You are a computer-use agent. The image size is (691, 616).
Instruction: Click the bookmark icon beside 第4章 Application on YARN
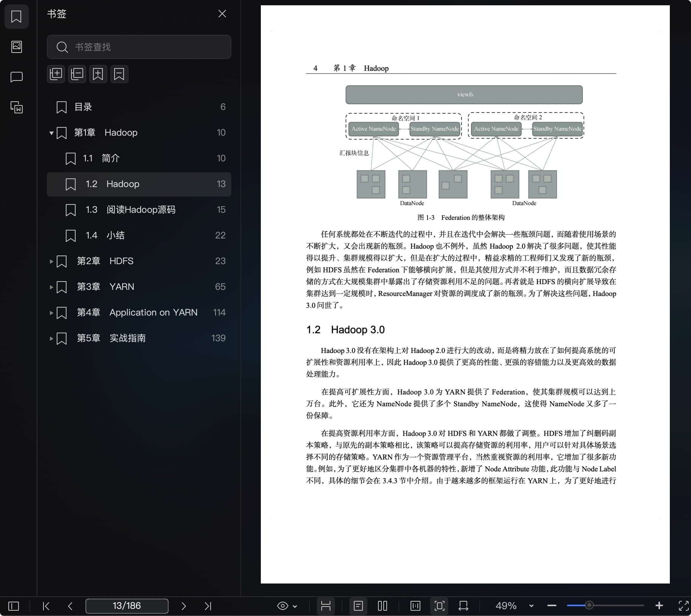point(62,313)
